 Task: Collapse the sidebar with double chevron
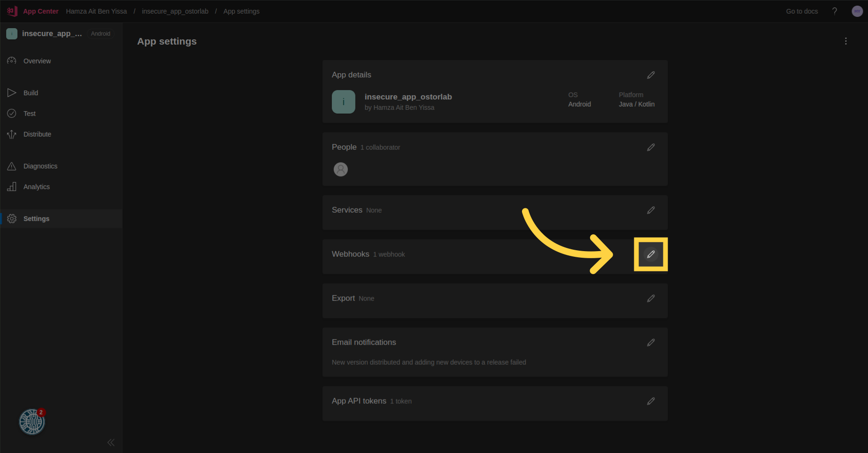(111, 442)
